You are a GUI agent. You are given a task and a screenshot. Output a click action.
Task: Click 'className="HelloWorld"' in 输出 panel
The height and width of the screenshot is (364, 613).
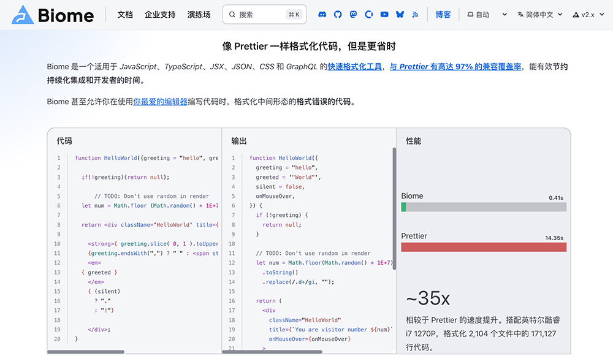[x=305, y=320]
